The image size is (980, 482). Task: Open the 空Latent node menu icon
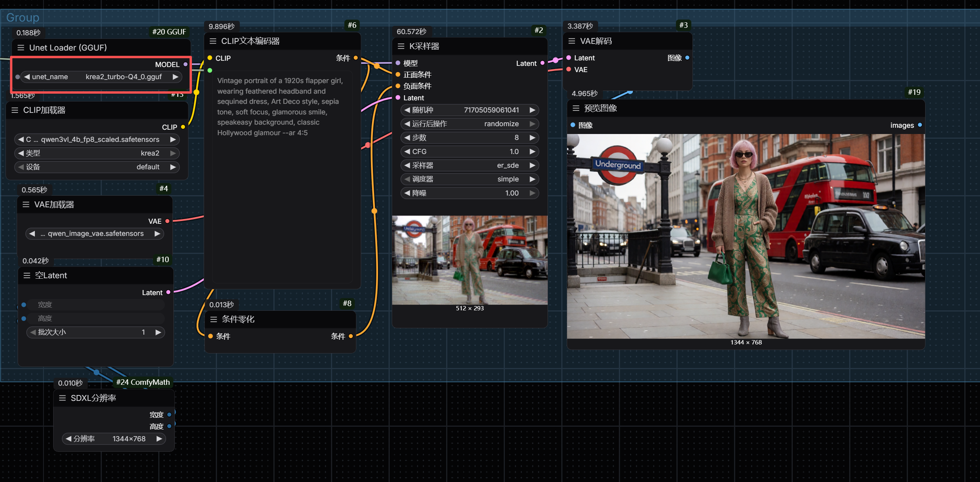click(x=27, y=275)
